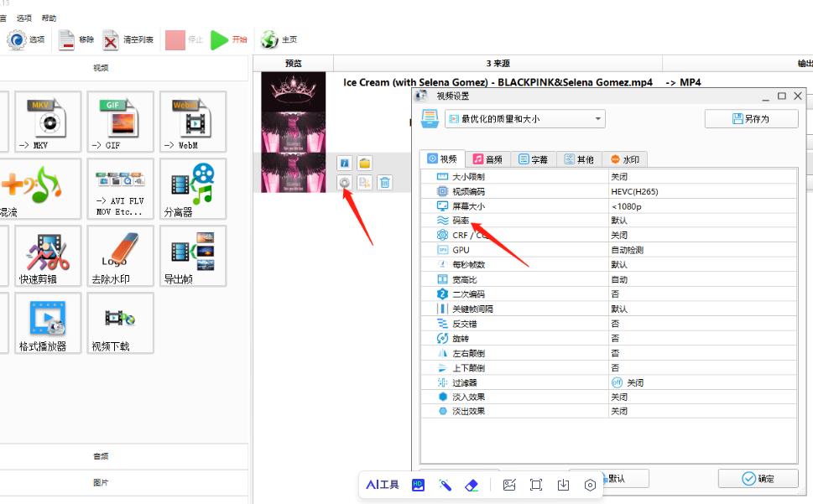Select the 淡出效果 fade-out row

click(609, 411)
